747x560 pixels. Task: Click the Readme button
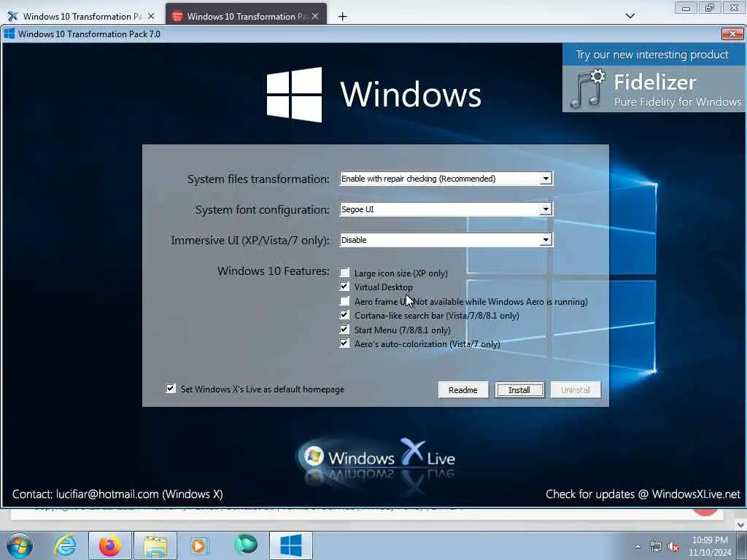click(x=463, y=390)
